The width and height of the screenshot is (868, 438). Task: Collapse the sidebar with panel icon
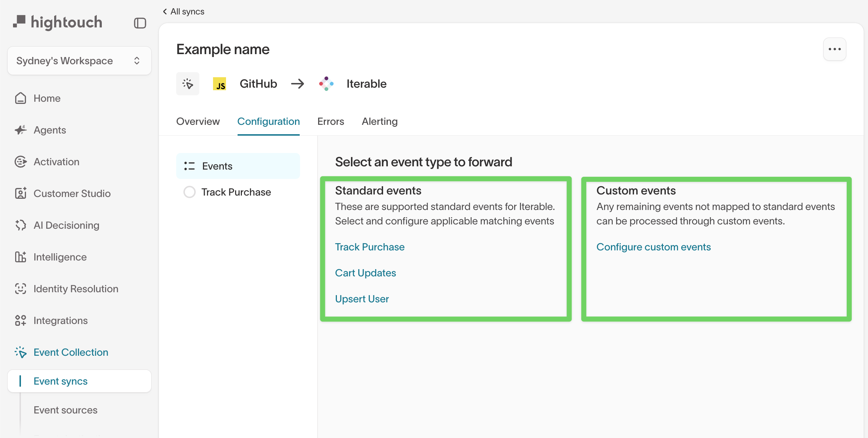point(140,23)
